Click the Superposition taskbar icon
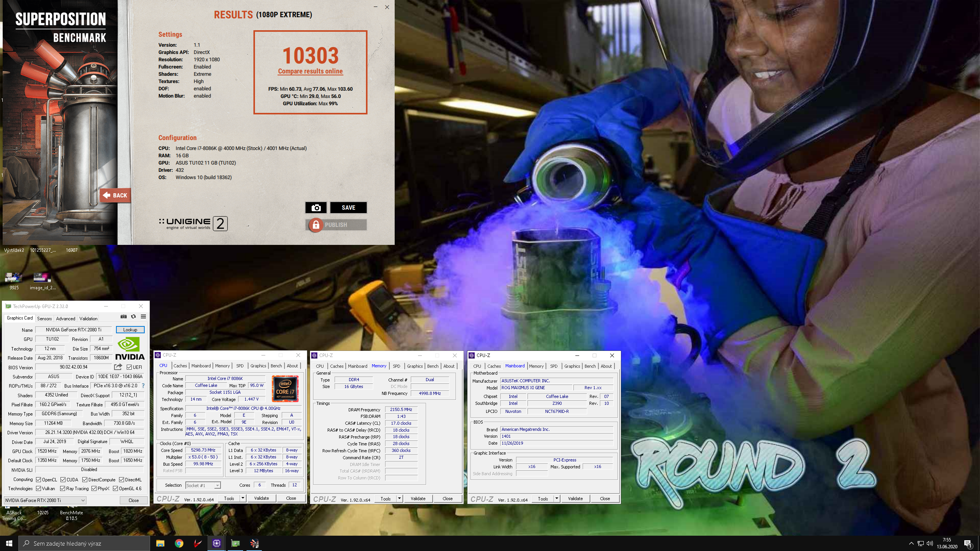The width and height of the screenshot is (980, 551). pyautogui.click(x=254, y=543)
